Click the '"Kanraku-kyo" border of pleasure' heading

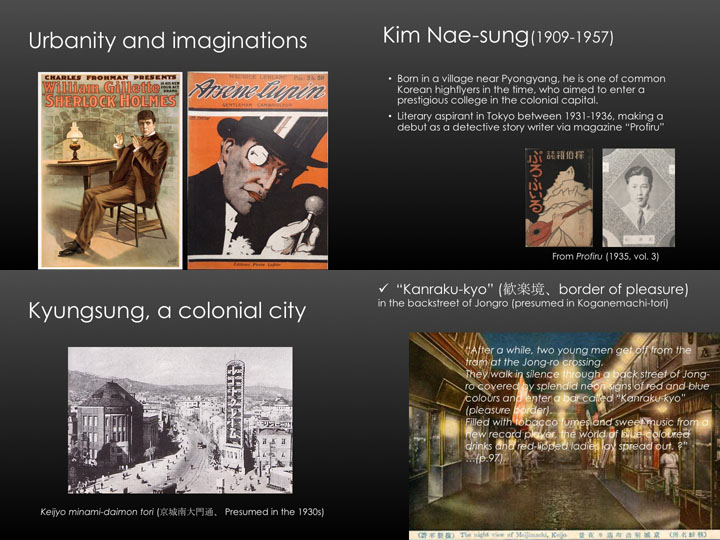(542, 289)
